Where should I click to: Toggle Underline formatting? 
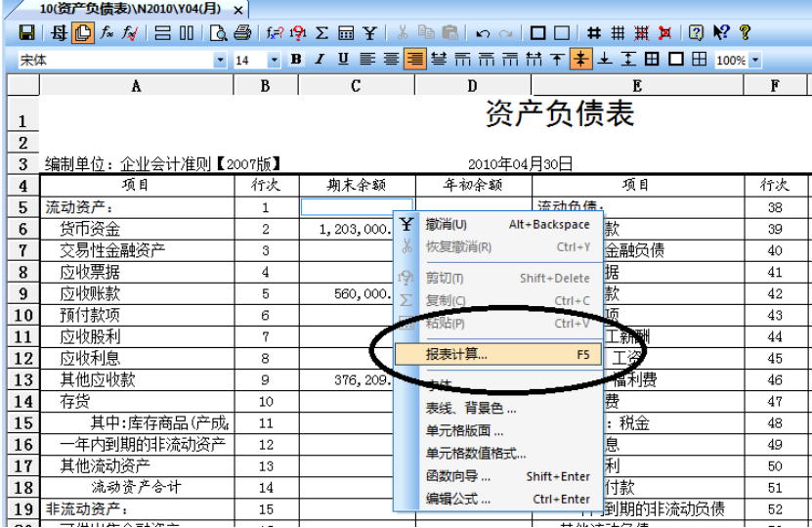342,60
